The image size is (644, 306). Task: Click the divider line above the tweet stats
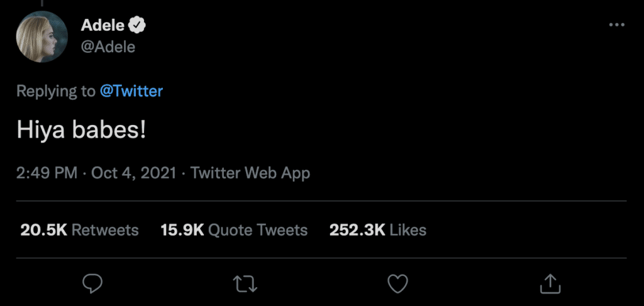(322, 201)
